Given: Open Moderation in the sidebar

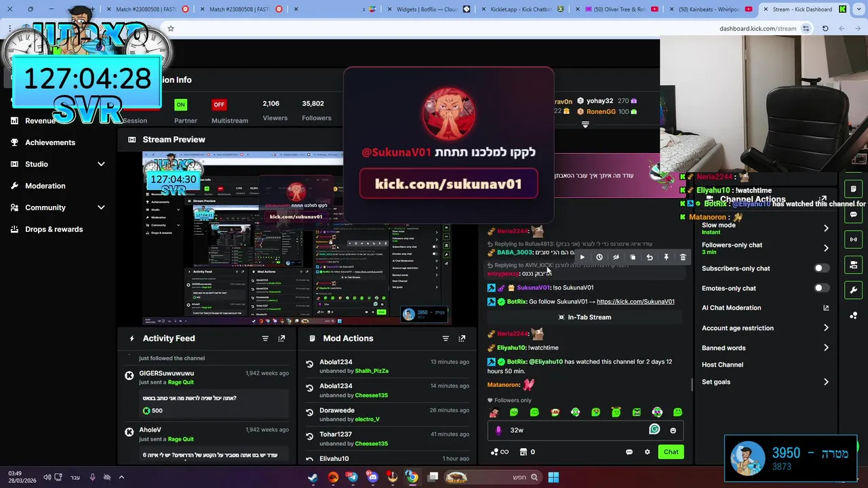Looking at the screenshot, I should [x=45, y=186].
